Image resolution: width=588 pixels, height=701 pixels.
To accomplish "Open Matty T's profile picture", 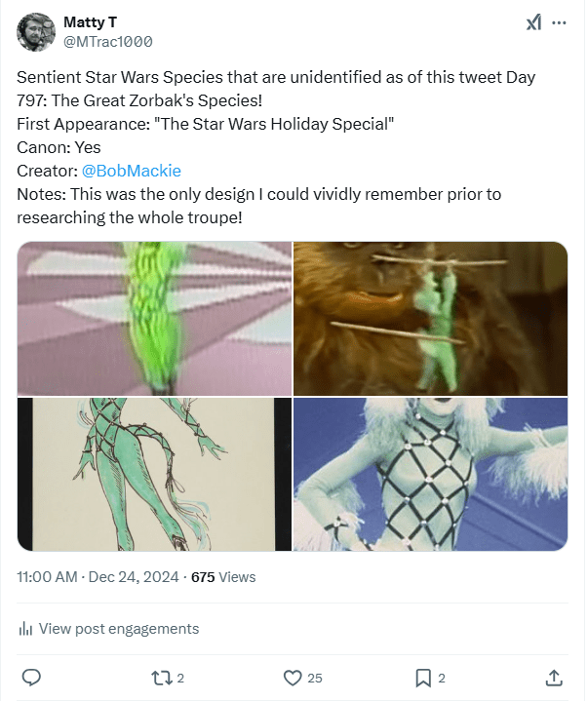I will coord(35,31).
